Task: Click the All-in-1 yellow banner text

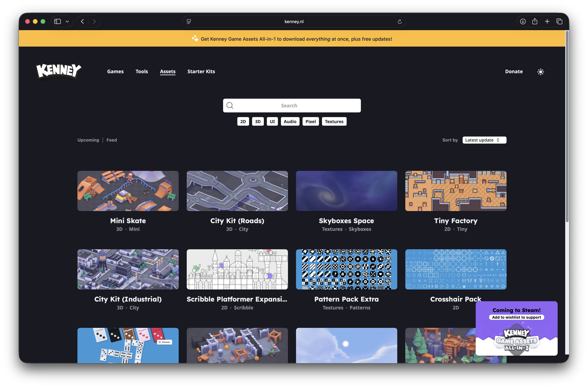Action: click(296, 39)
